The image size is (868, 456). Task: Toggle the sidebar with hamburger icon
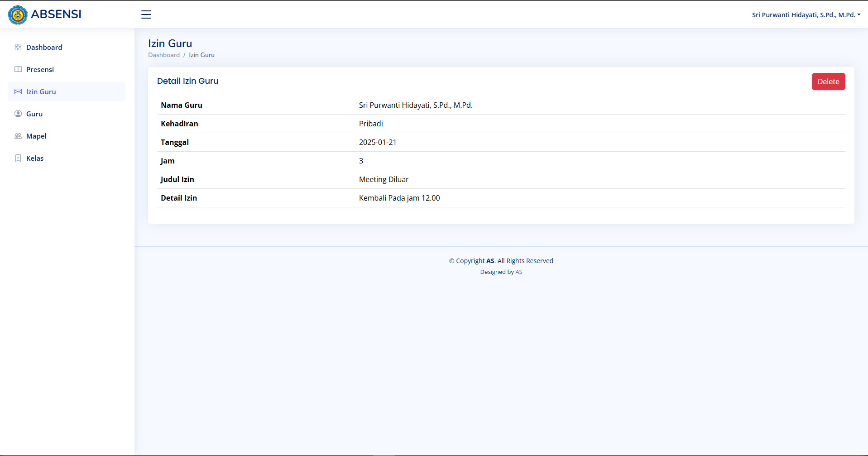[x=146, y=14]
